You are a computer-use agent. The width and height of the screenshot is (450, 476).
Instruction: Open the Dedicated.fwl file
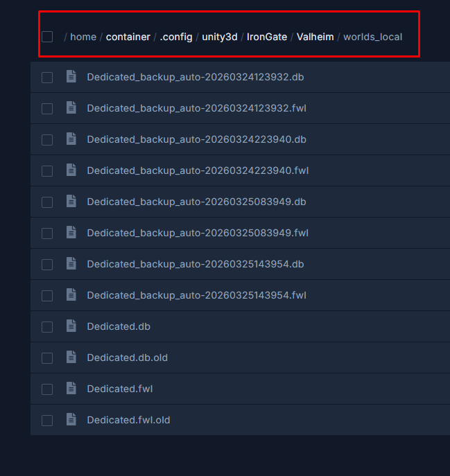pos(120,389)
